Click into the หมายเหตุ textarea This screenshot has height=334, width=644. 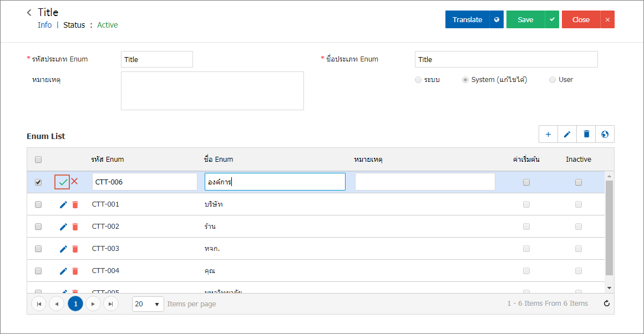click(212, 91)
